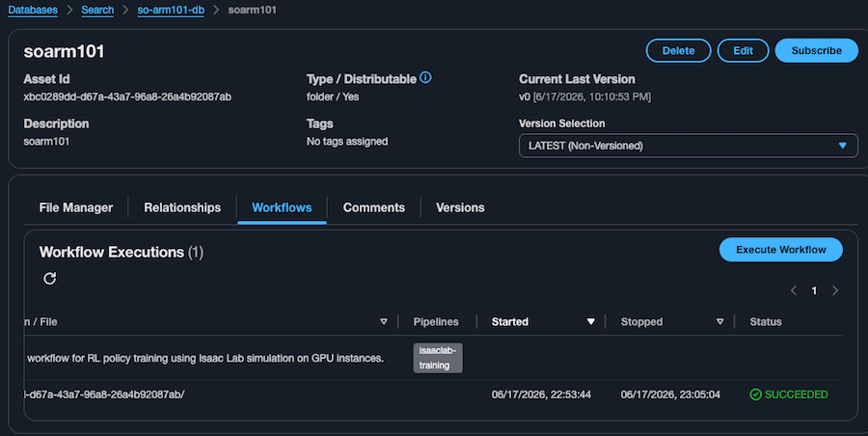Open the Version Selection dropdown
The width and height of the screenshot is (868, 436).
(x=688, y=146)
